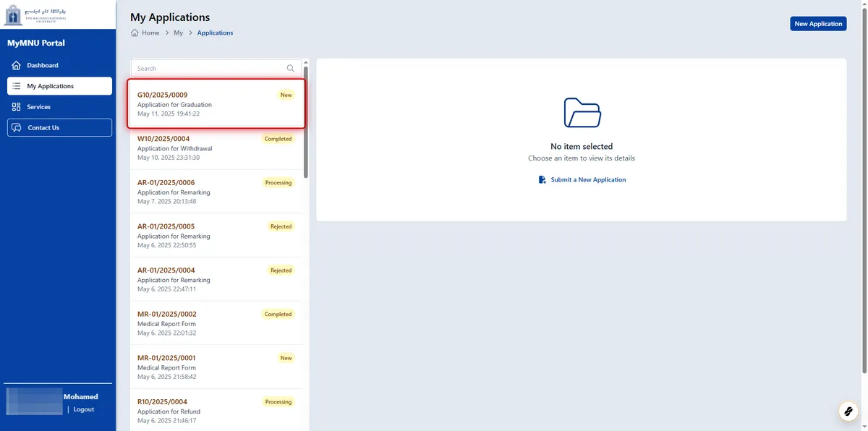Click the date May 6, 2025 22:01:32
868x431 pixels.
[166, 333]
